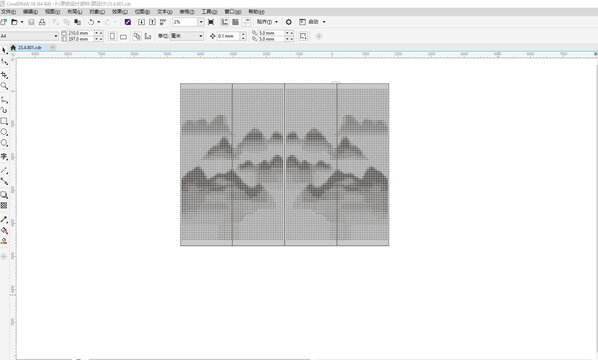598x360 pixels.
Task: Open the 帮助 (Help) menu
Action: tap(256, 12)
